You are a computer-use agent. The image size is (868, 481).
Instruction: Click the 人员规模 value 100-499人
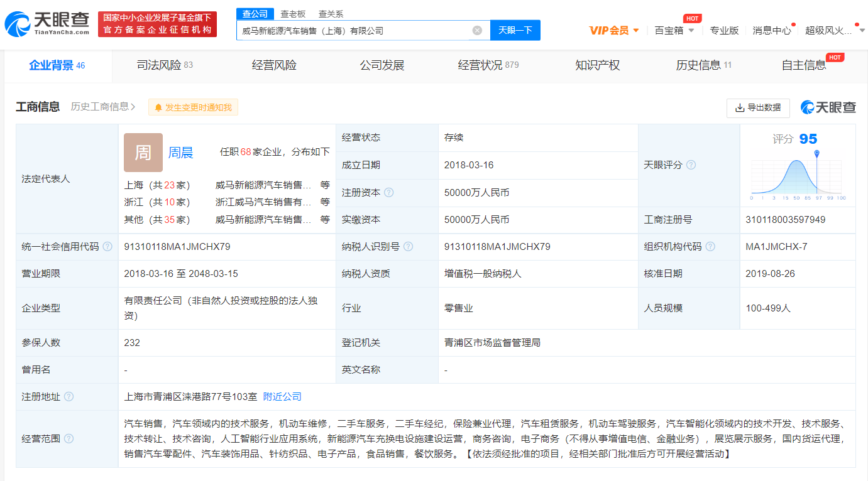768,308
